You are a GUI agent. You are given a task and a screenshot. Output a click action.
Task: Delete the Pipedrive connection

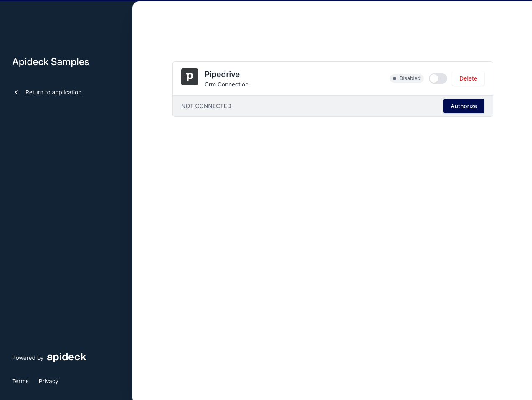coord(468,78)
